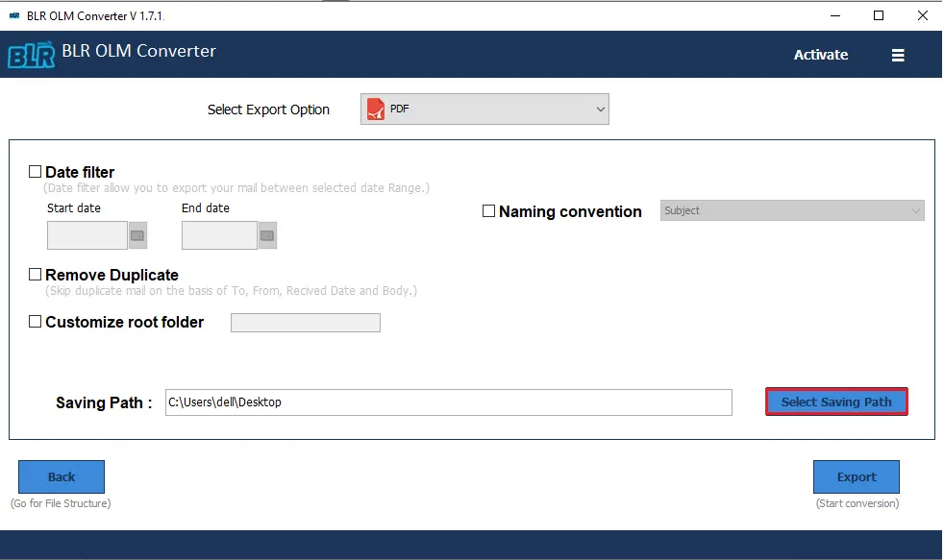Click the BLR logo in header
Screen dimensions: 944x560
click(31, 55)
